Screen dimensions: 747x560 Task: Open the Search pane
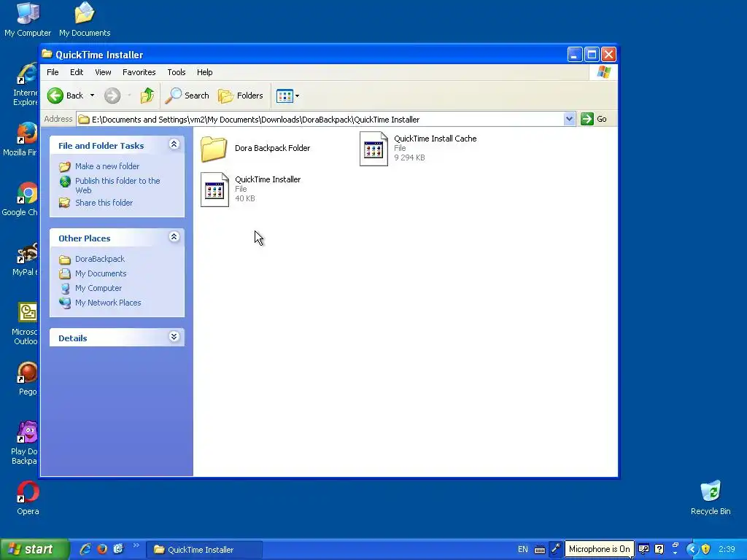point(187,96)
